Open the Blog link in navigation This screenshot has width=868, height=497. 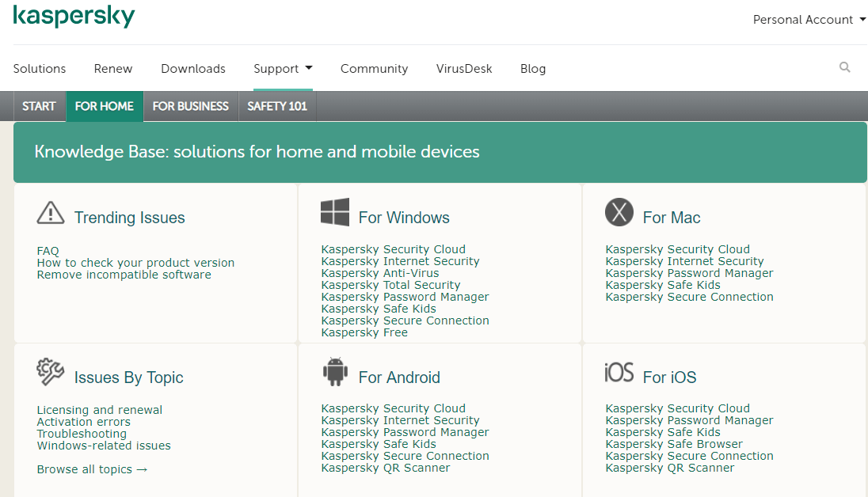click(x=533, y=69)
